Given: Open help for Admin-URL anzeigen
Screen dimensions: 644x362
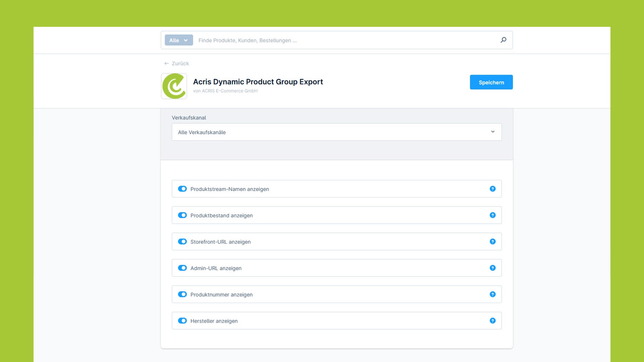Looking at the screenshot, I should 492,268.
